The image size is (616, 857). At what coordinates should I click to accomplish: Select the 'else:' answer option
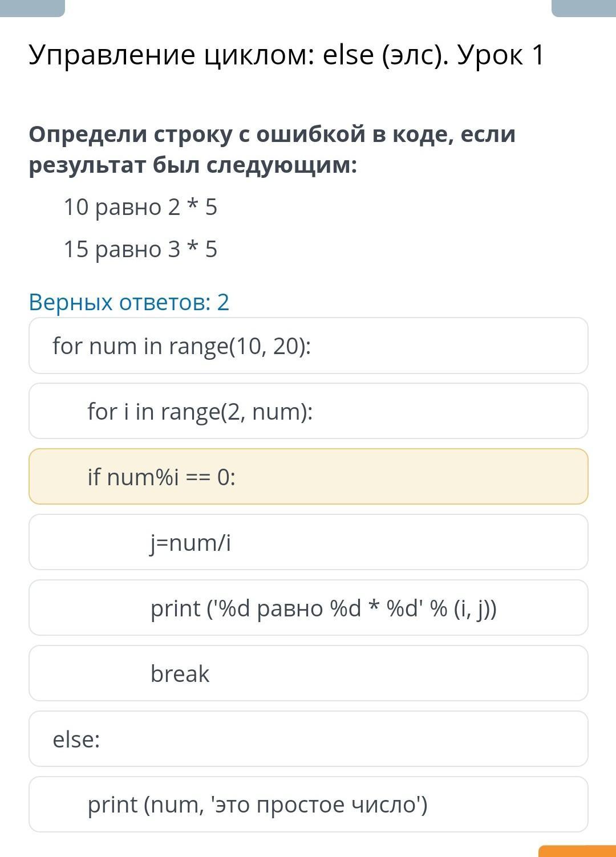tap(308, 739)
